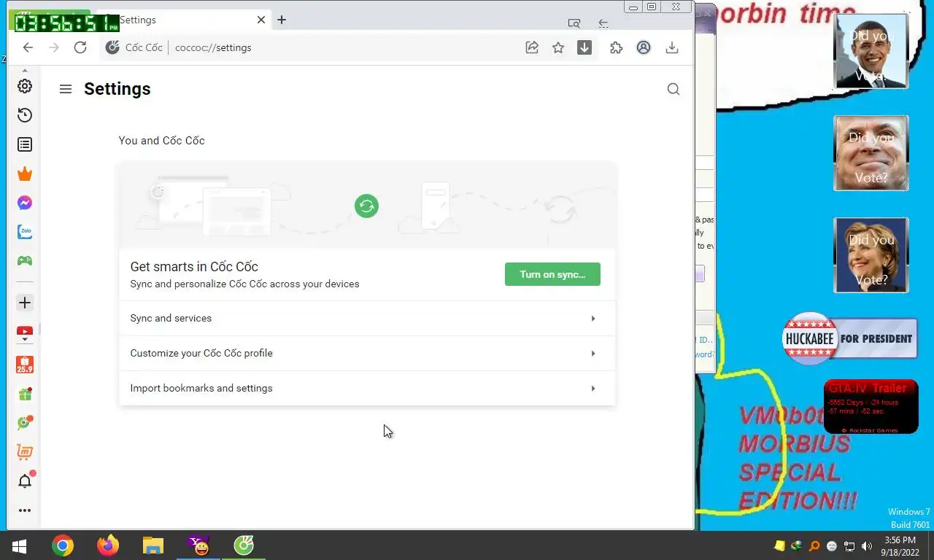
Task: Click the volume speaker tray icon
Action: point(867,546)
